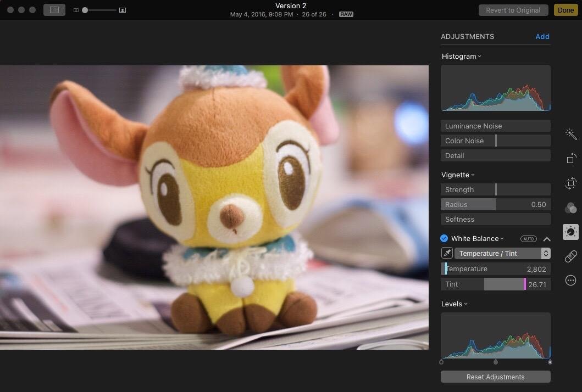The width and height of the screenshot is (582, 392).
Task: Click Add to add an adjustment
Action: point(542,36)
